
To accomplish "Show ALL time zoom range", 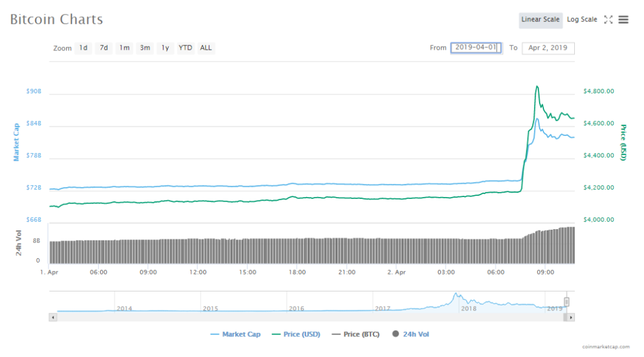I will 206,48.
